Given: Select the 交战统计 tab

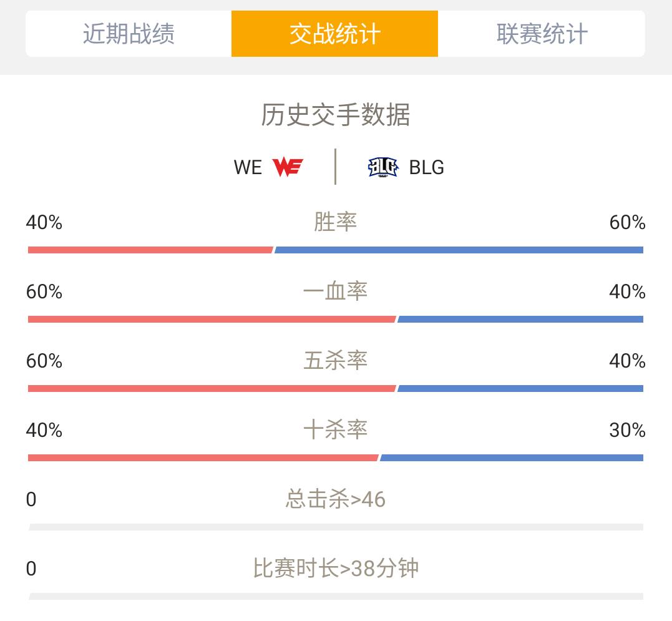Looking at the screenshot, I should (334, 34).
